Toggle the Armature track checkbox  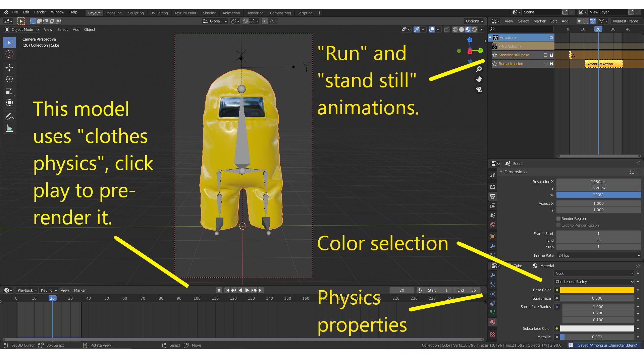551,38
